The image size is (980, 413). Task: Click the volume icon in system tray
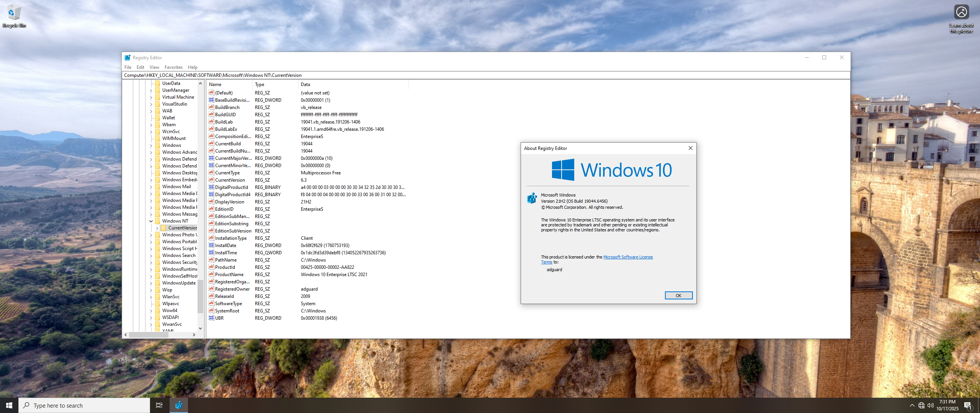click(931, 405)
